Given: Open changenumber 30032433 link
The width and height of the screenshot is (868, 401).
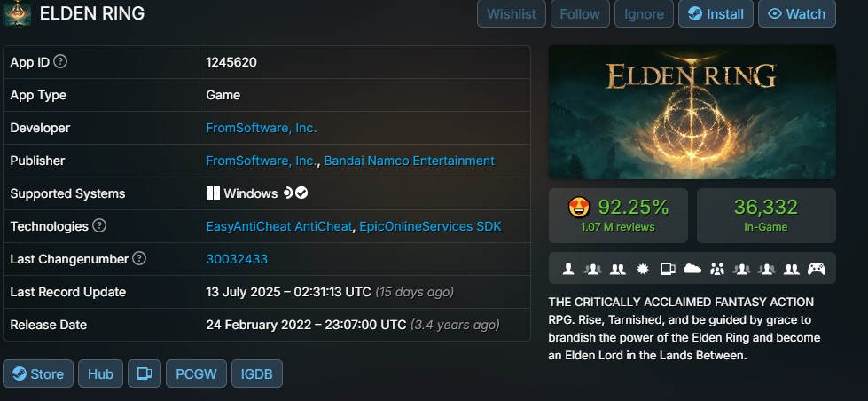Looking at the screenshot, I should (237, 259).
